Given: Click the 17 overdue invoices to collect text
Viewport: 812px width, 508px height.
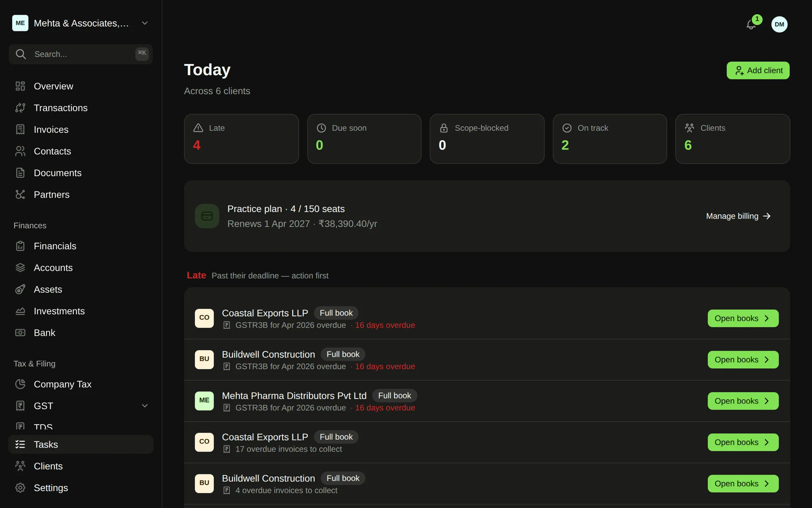Looking at the screenshot, I should click(x=289, y=449).
